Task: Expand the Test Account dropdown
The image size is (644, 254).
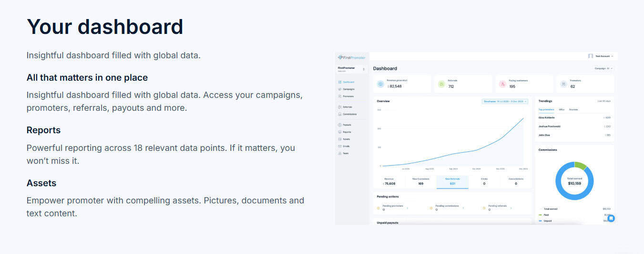Action: coord(601,56)
